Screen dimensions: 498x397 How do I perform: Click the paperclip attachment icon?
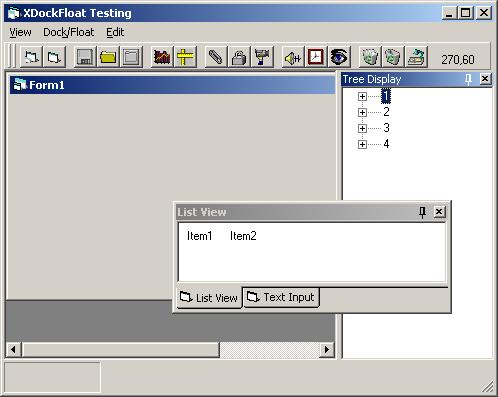[x=216, y=57]
